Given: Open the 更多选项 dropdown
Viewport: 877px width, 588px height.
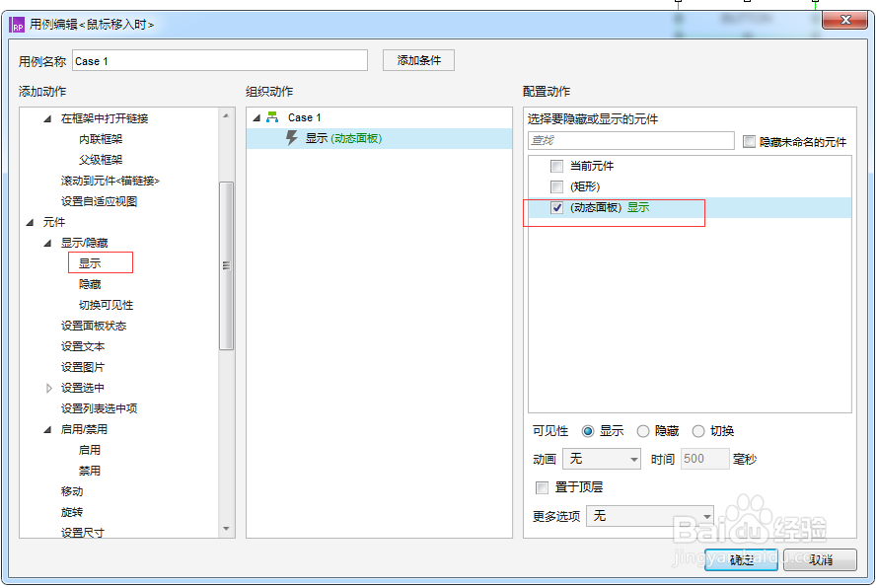Looking at the screenshot, I should point(650,516).
